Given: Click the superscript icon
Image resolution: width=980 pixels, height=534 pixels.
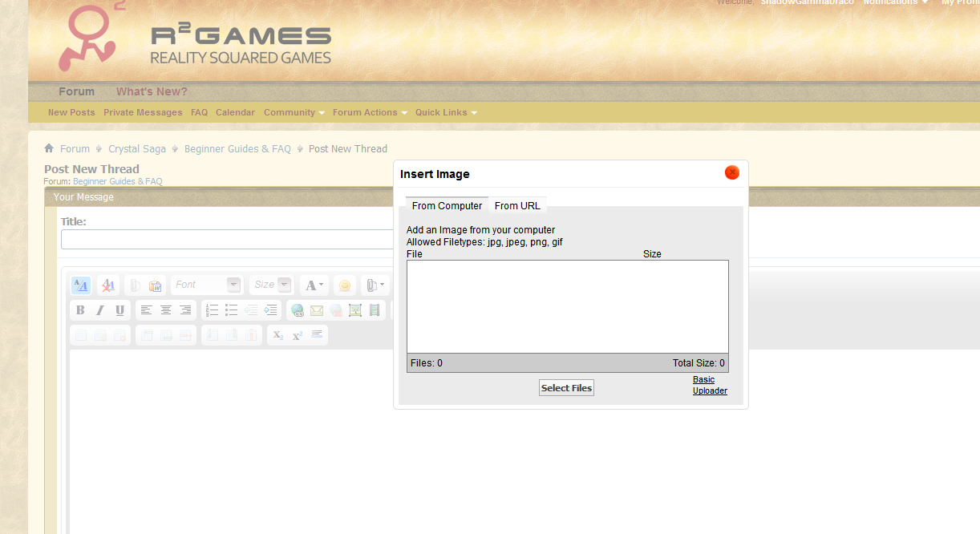Looking at the screenshot, I should [298, 335].
